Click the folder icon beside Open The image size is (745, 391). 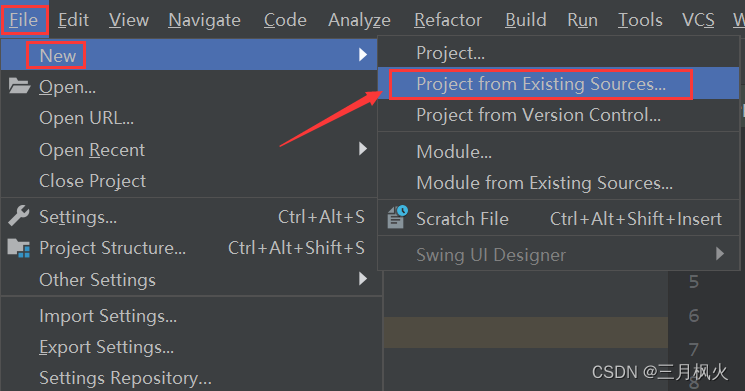click(x=19, y=86)
